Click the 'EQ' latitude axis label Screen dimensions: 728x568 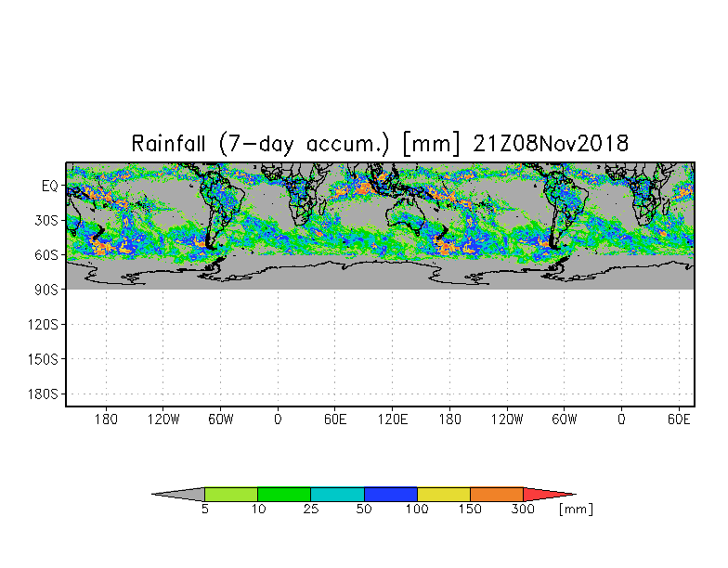pos(49,186)
